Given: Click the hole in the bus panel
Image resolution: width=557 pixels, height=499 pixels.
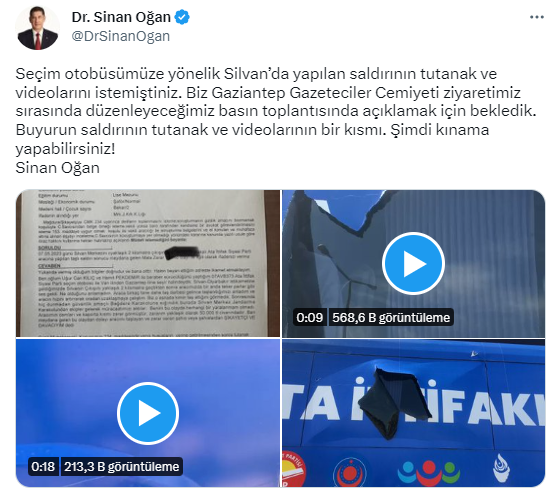Looking at the screenshot, I should (x=394, y=403).
